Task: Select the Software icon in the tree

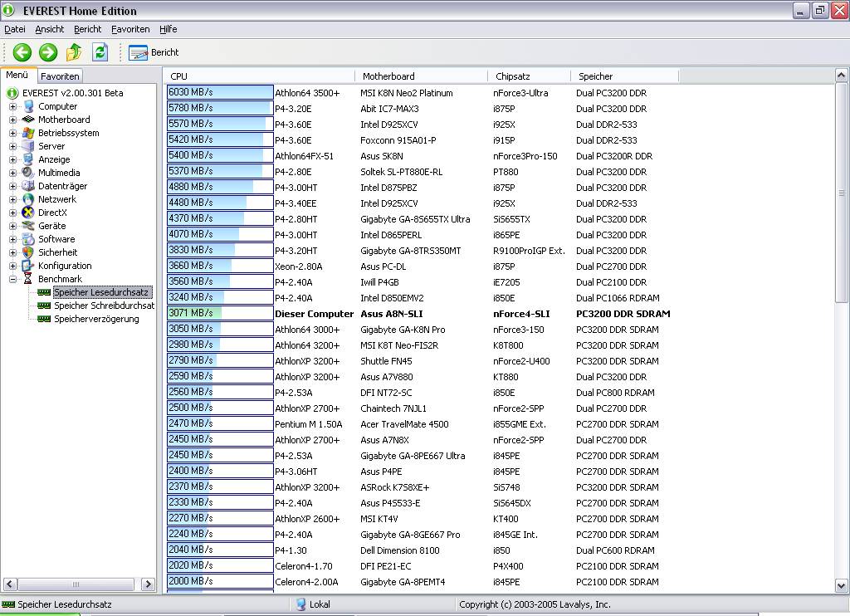Action: tap(28, 239)
